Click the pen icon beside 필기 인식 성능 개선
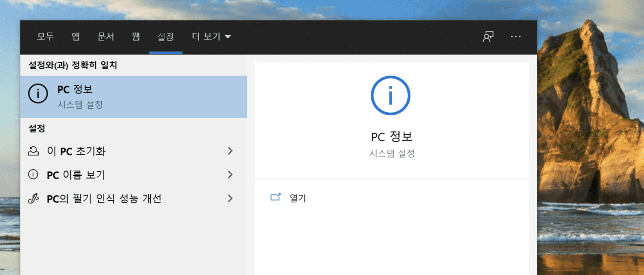Viewport: 644px width, 275px height. tap(33, 199)
